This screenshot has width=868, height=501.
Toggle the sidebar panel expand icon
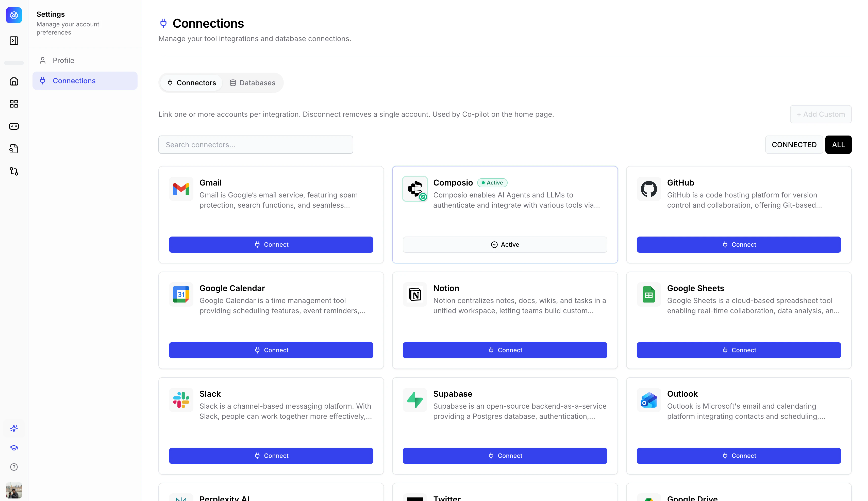(x=14, y=41)
